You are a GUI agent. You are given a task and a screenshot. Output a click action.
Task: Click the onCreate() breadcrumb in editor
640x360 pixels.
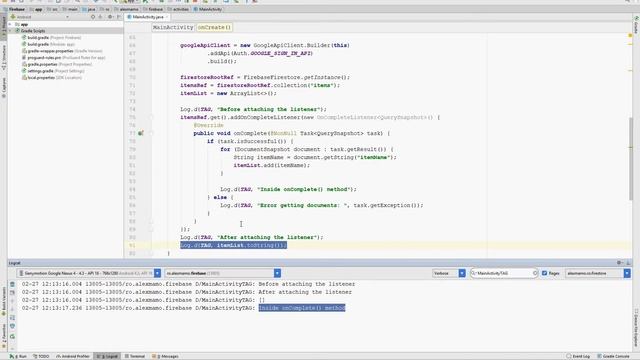214,27
